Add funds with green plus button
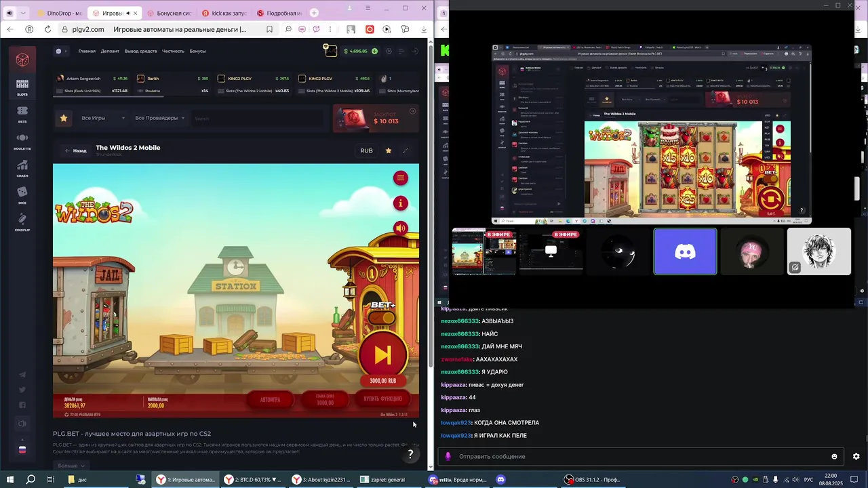The image size is (868, 488). pyautogui.click(x=375, y=51)
